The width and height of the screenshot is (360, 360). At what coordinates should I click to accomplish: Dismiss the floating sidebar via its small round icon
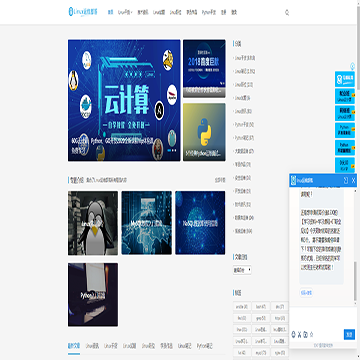[352, 65]
